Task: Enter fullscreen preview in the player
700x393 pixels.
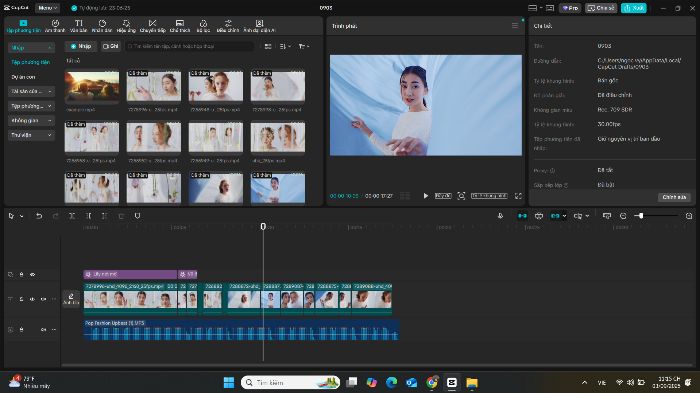Action: point(518,196)
